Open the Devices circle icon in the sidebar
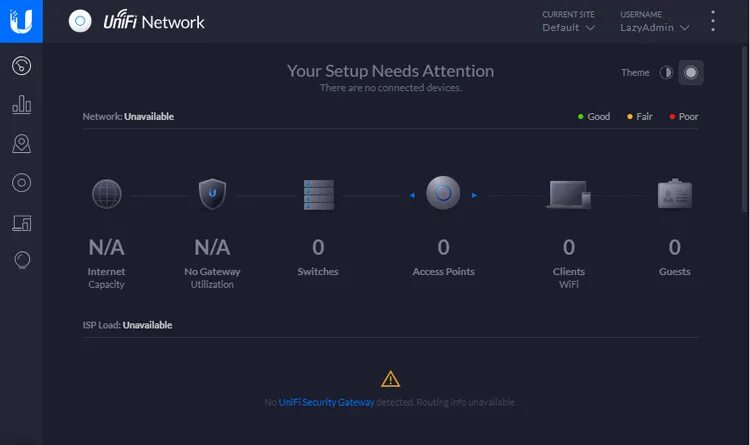This screenshot has width=750, height=445. 22,183
